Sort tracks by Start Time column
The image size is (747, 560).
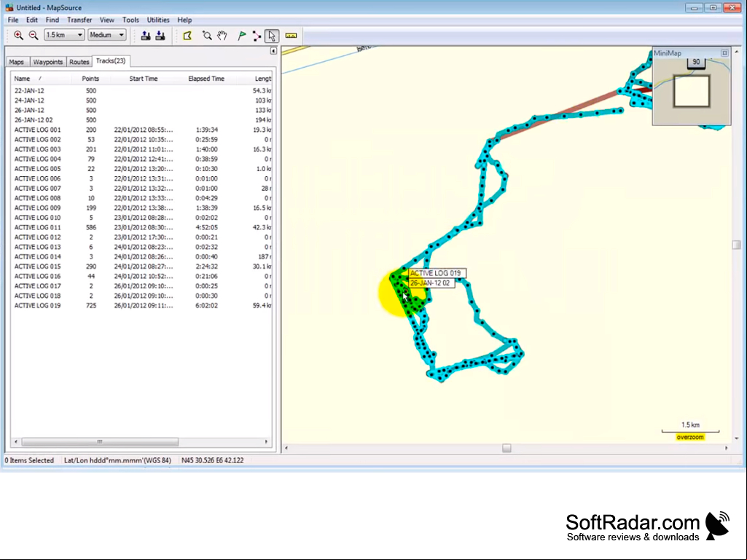144,79
